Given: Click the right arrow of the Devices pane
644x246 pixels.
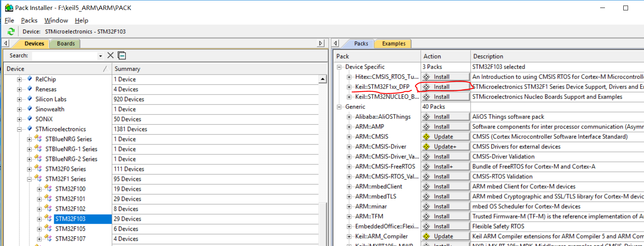Looking at the screenshot, I should click(x=321, y=43).
